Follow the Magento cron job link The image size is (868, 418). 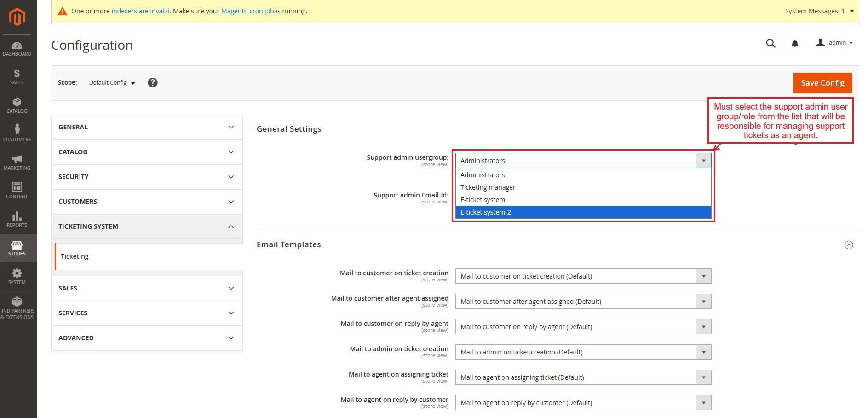[x=247, y=11]
